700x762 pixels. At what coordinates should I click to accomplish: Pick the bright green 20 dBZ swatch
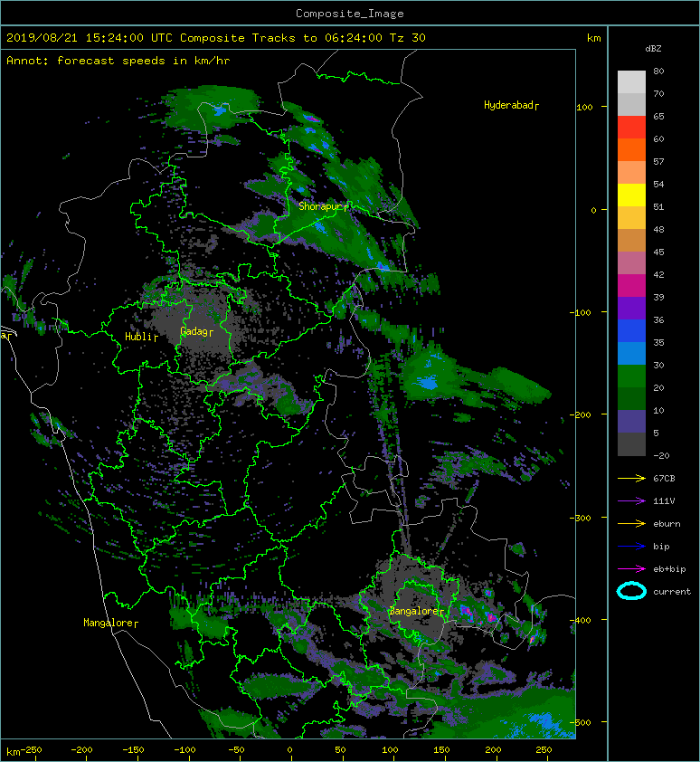631,376
